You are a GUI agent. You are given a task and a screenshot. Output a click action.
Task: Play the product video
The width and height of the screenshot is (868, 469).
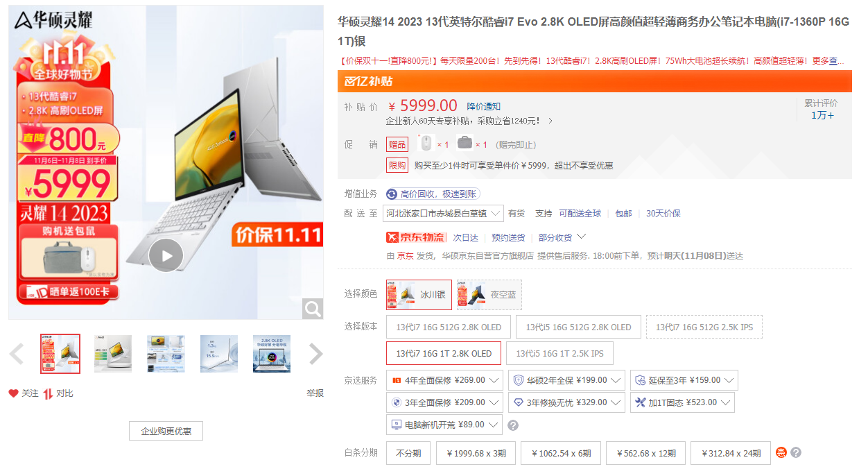coord(166,255)
